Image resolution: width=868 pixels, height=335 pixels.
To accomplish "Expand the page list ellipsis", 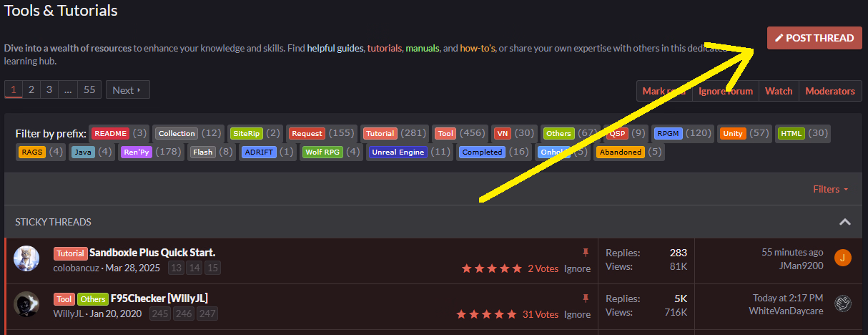I will click(x=67, y=90).
